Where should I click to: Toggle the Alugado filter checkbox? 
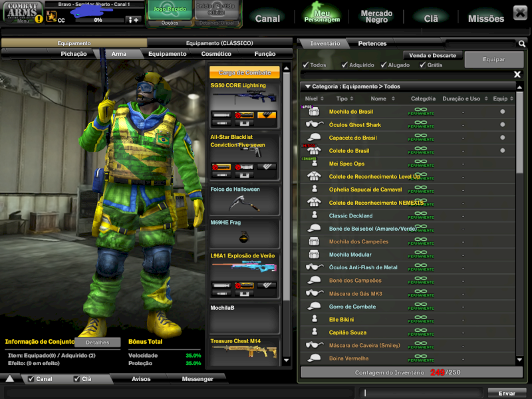point(384,65)
